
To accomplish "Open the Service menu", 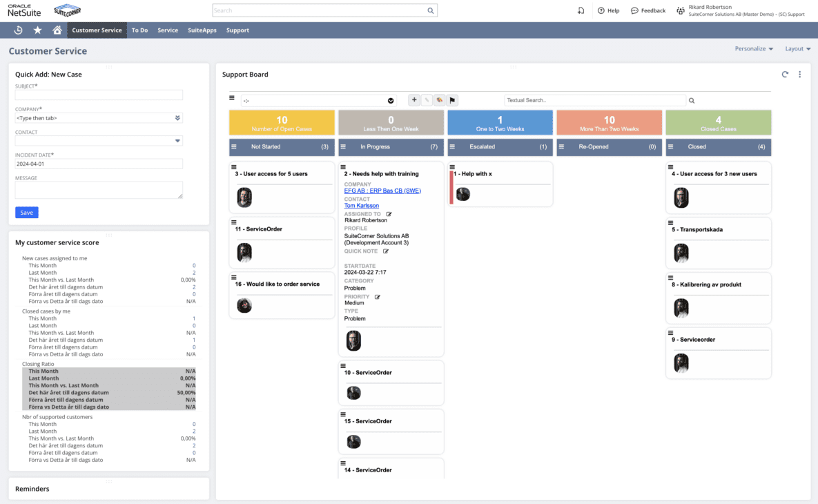I will point(168,30).
